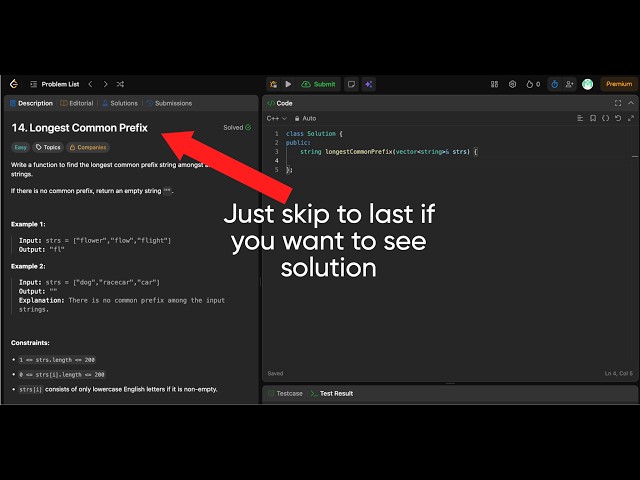Click the '14. Longest Common Prefix' title
The height and width of the screenshot is (480, 640).
point(80,128)
